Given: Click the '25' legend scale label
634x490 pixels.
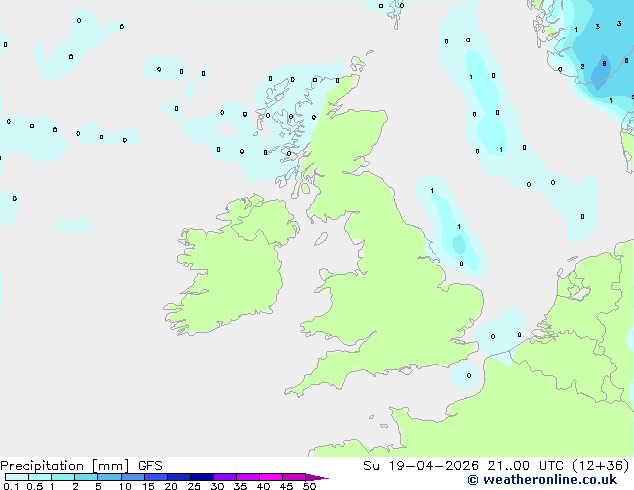Looking at the screenshot, I should point(194,486).
